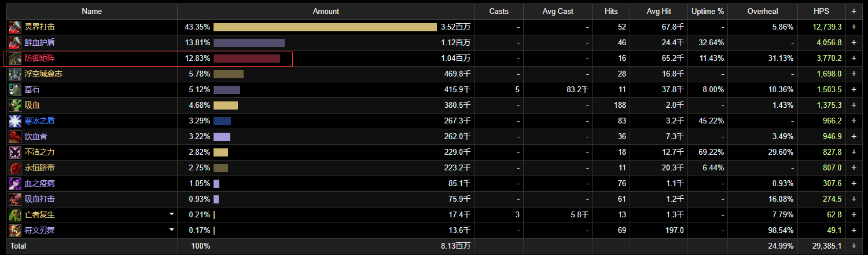Screen dimensions: 868x255
Task: Click the 饮血者 ability icon
Action: (x=15, y=137)
